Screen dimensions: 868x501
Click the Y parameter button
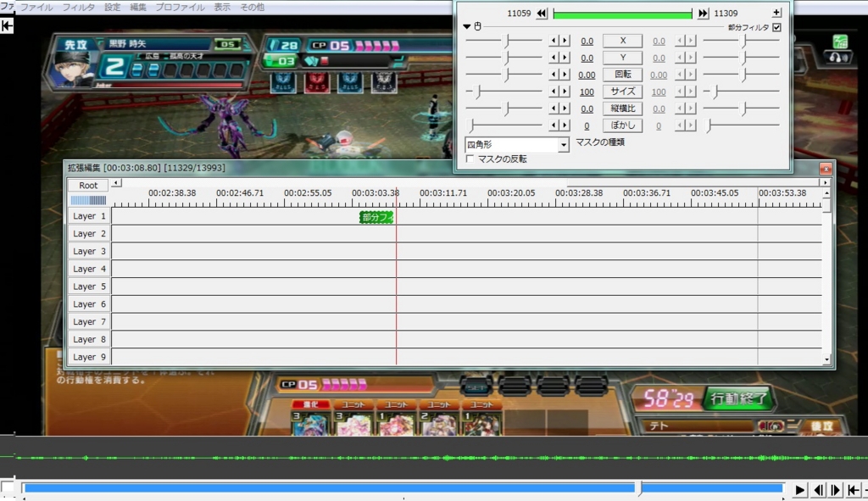pos(622,58)
